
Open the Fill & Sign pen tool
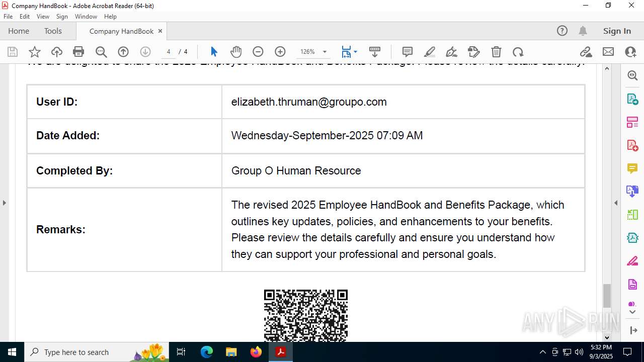[x=452, y=52]
